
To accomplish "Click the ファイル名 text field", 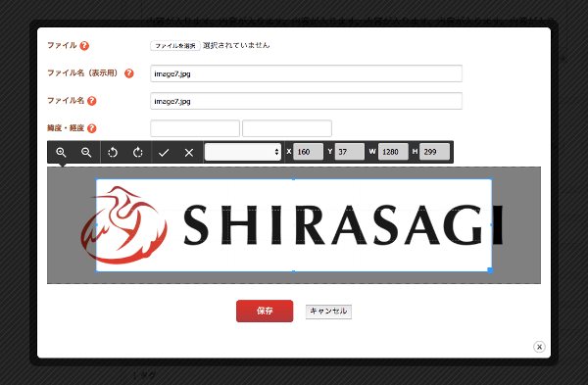I will pos(306,101).
